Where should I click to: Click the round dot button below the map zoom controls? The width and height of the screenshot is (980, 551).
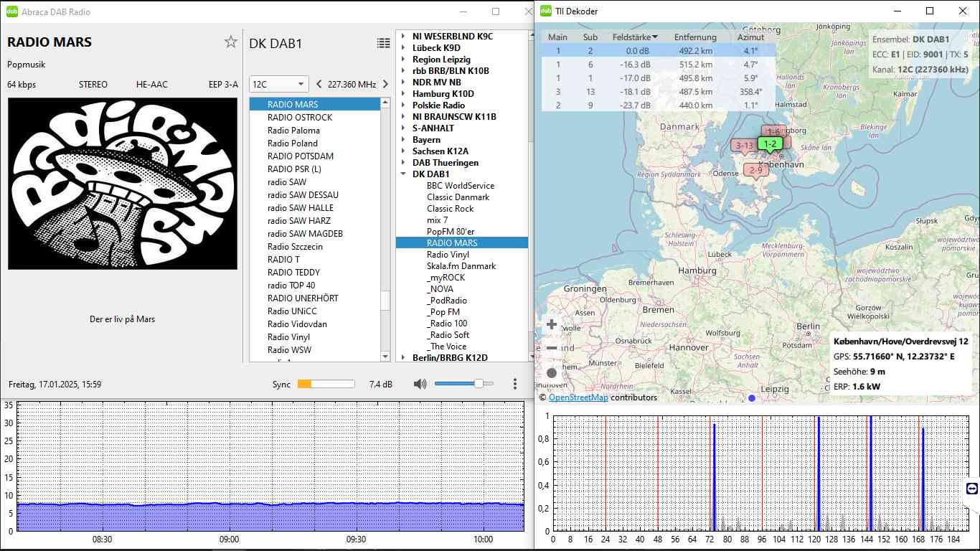[x=552, y=372]
